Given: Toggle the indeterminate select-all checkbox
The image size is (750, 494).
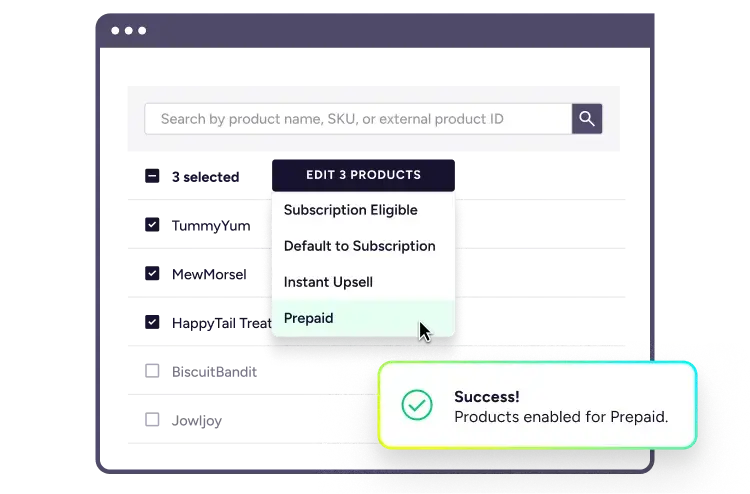Looking at the screenshot, I should (152, 176).
